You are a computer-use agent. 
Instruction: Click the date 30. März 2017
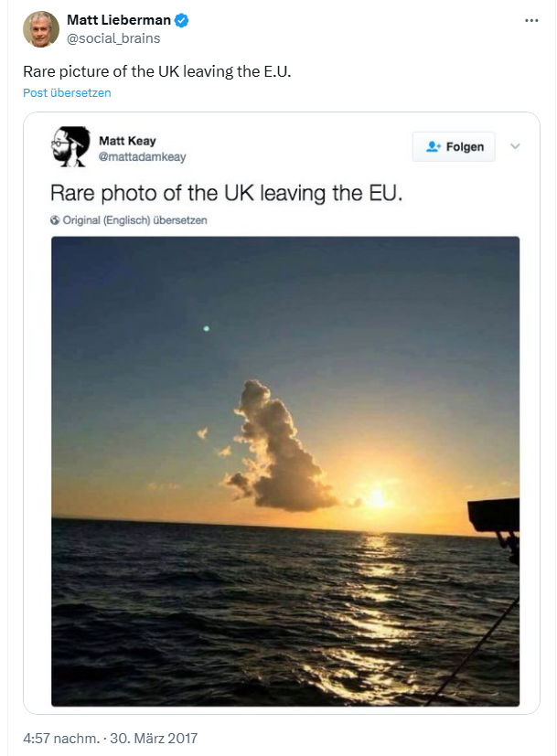point(154,738)
